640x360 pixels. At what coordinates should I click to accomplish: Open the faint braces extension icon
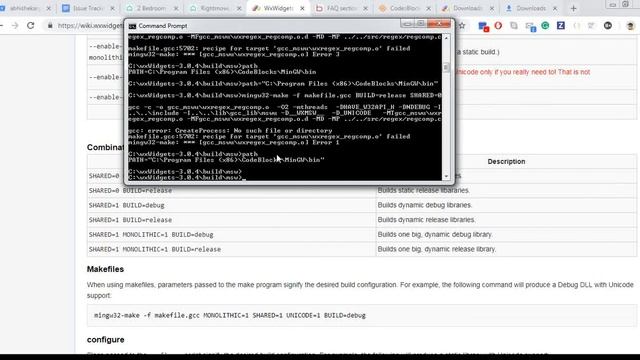click(x=576, y=26)
